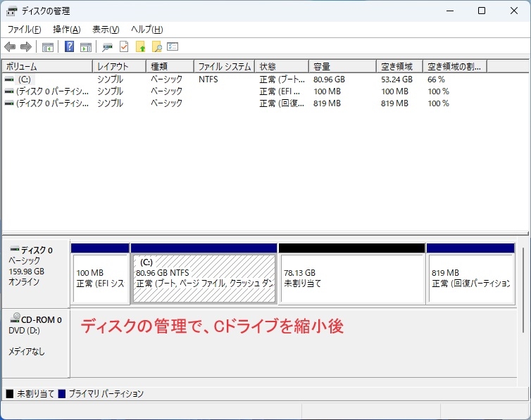
Task: Open Help via the blue question mark icon
Action: tap(69, 46)
